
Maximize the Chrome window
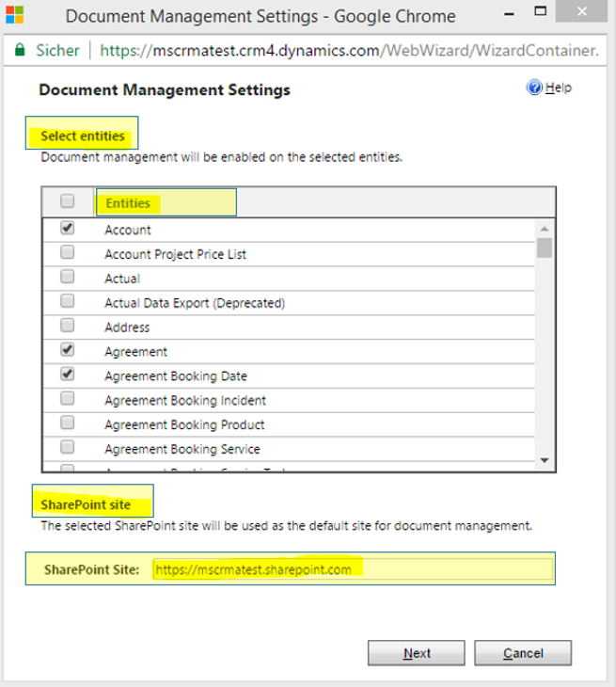[x=541, y=11]
